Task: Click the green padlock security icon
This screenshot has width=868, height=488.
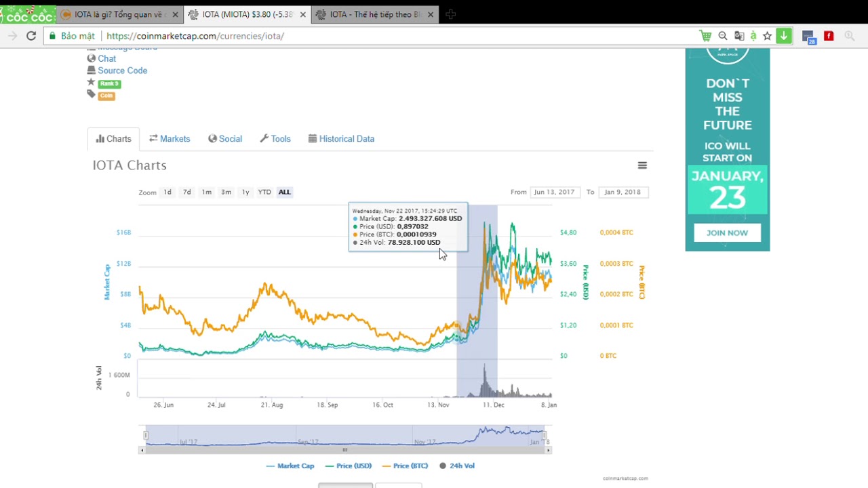Action: tap(52, 36)
